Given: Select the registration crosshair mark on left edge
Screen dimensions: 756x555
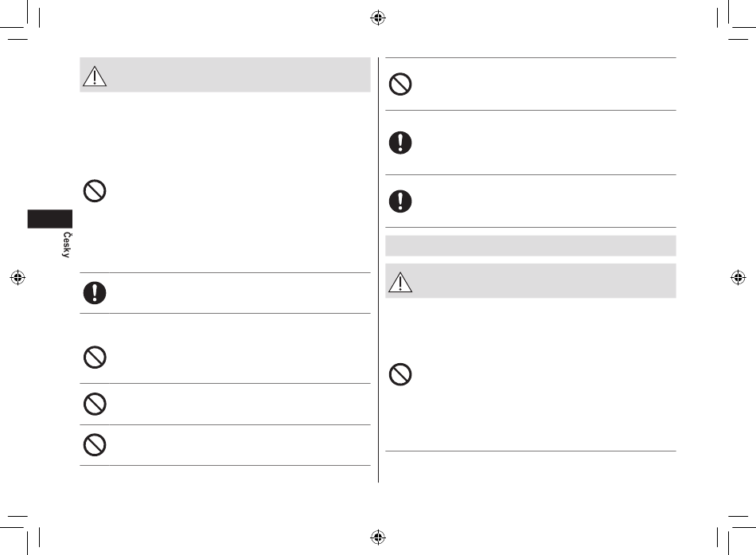Looking at the screenshot, I should (x=18, y=277).
